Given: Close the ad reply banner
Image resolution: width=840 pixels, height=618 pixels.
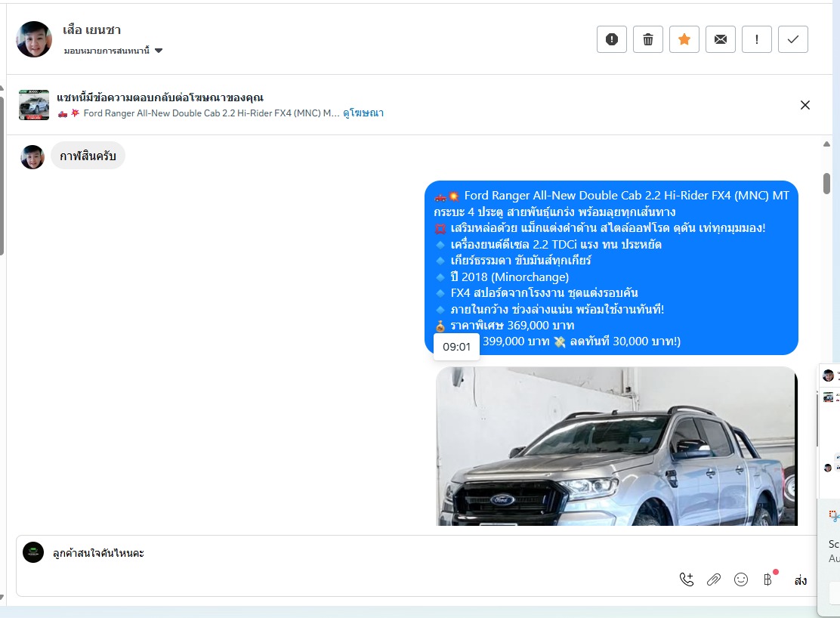Looking at the screenshot, I should (x=804, y=105).
